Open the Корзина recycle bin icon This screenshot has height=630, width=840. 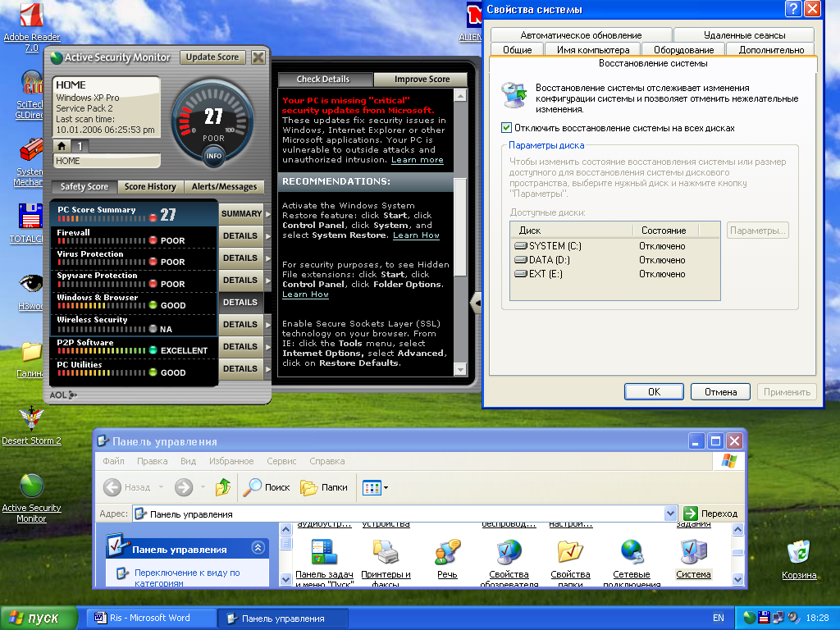(x=798, y=551)
